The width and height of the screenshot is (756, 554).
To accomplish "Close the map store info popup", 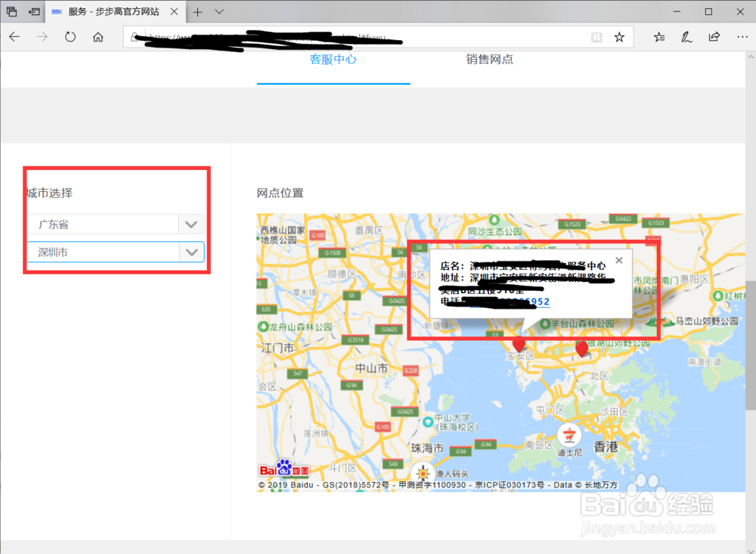I will (x=619, y=260).
